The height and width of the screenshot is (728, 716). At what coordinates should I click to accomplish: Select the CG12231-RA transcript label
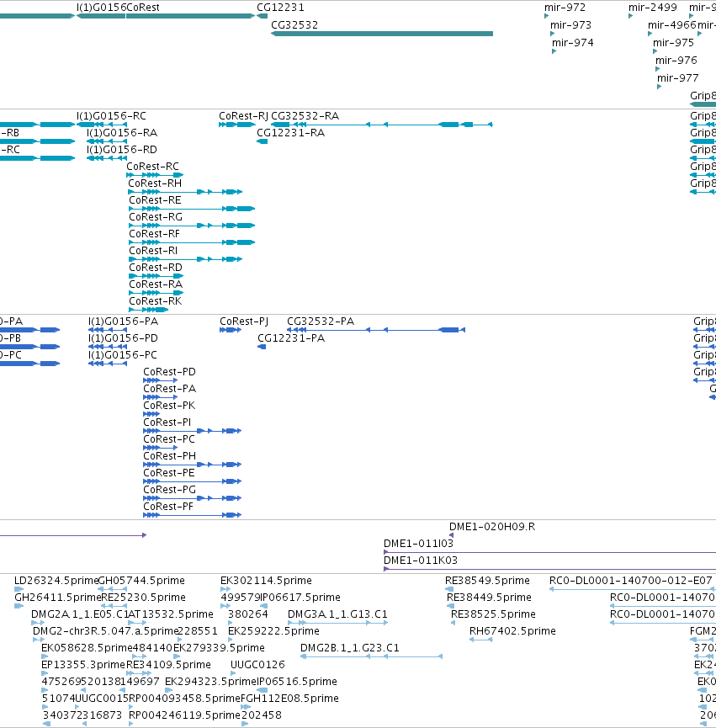pos(291,133)
